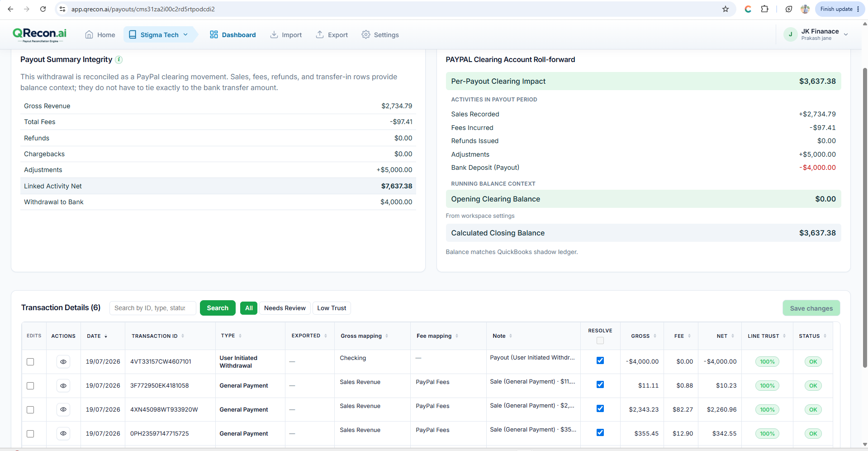The width and height of the screenshot is (868, 451).
Task: Click the green Search button
Action: point(218,308)
